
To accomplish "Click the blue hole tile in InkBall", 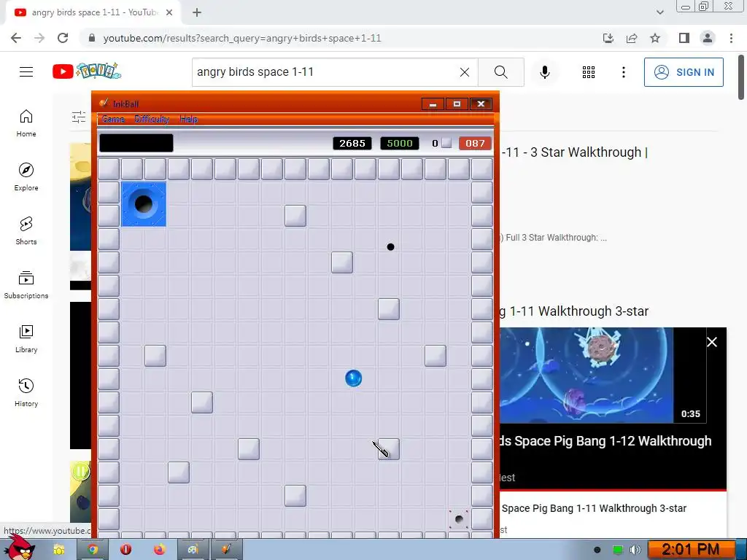I will point(144,204).
